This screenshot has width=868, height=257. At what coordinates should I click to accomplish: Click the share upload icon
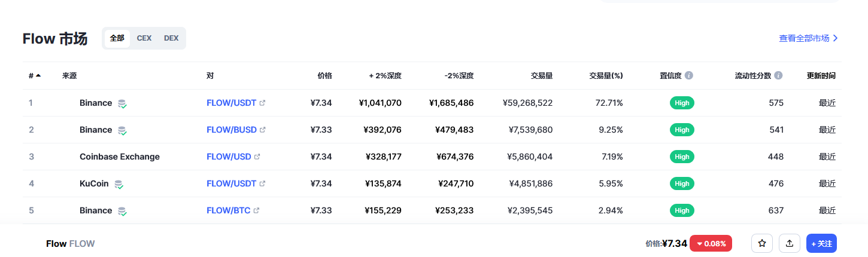pyautogui.click(x=789, y=243)
